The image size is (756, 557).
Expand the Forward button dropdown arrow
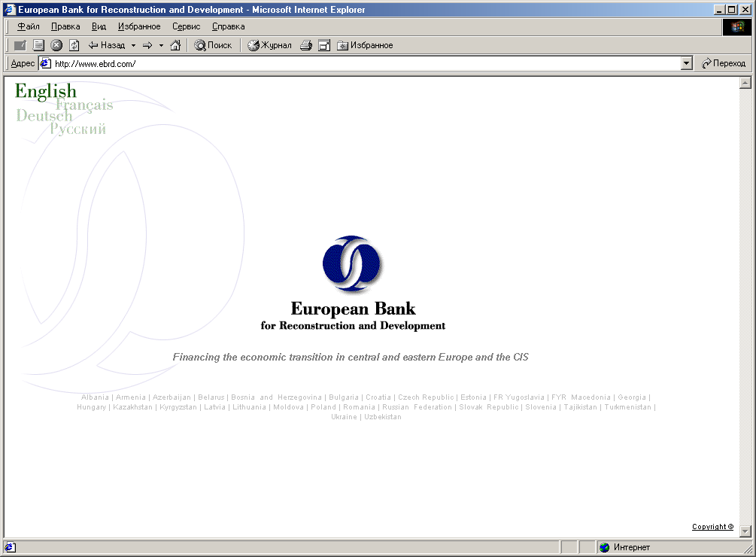(x=161, y=45)
